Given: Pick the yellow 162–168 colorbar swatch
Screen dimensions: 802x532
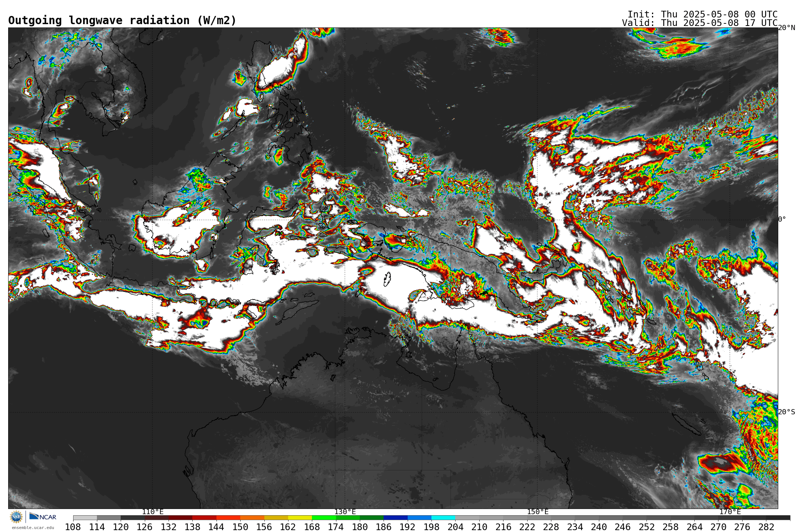Looking at the screenshot, I should 300,518.
